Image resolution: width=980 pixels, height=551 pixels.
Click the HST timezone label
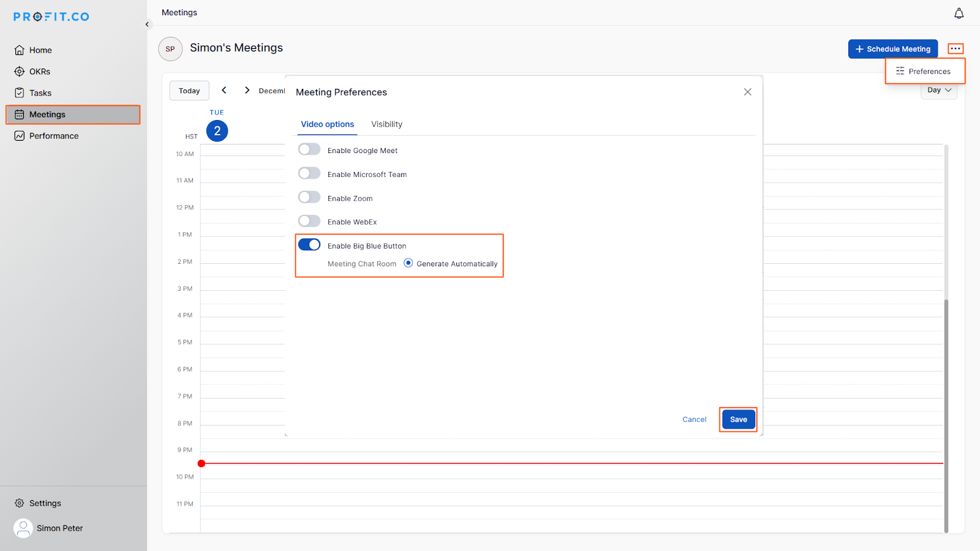(192, 137)
